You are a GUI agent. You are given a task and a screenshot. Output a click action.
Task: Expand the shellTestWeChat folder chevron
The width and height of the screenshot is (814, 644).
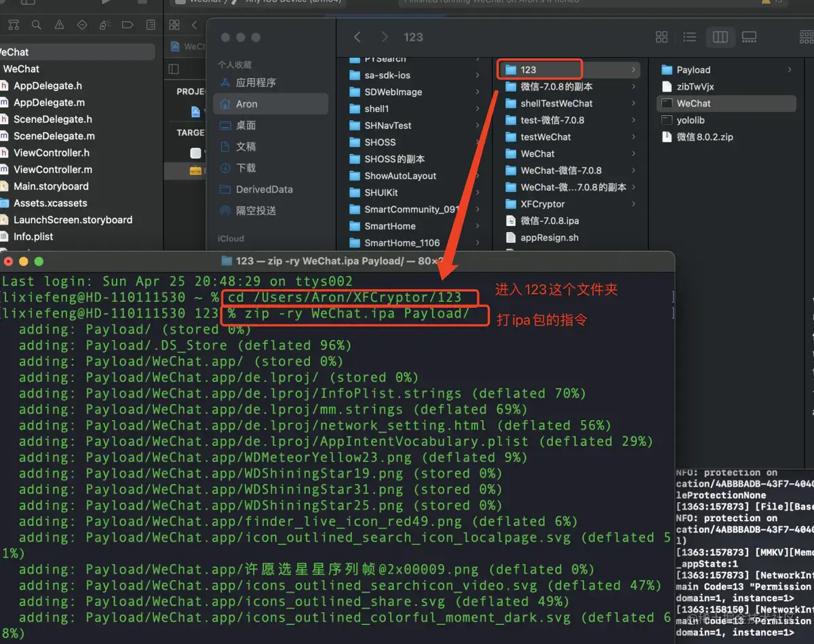634,103
